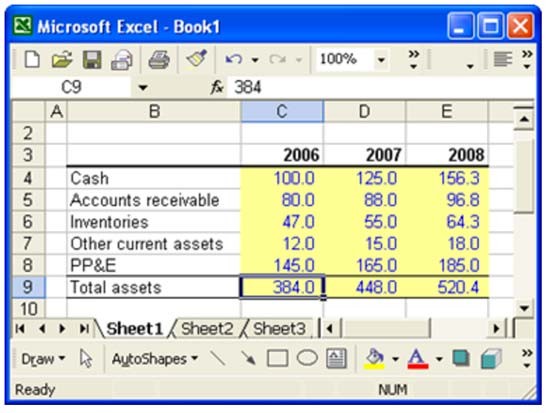The height and width of the screenshot is (413, 547).
Task: Click the formula bar showing 384
Action: point(380,87)
